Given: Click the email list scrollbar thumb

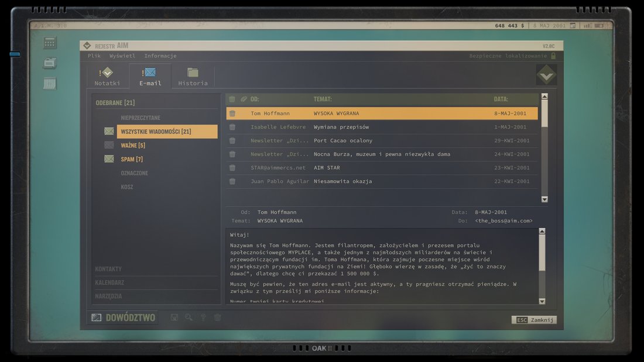Looking at the screenshot, I should tap(544, 113).
